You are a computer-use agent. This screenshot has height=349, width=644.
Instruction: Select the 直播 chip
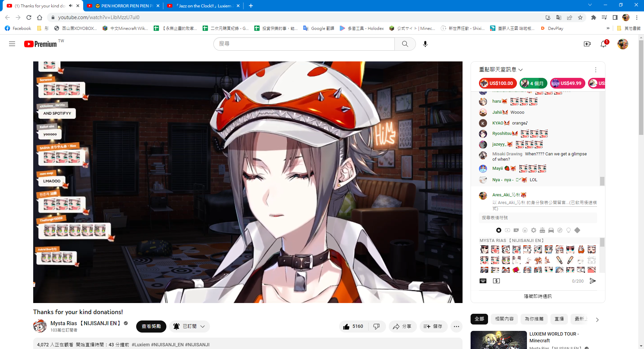point(559,319)
